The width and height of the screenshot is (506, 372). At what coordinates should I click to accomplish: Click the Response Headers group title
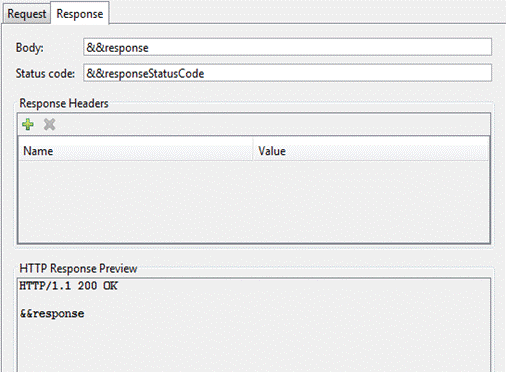[x=64, y=103]
